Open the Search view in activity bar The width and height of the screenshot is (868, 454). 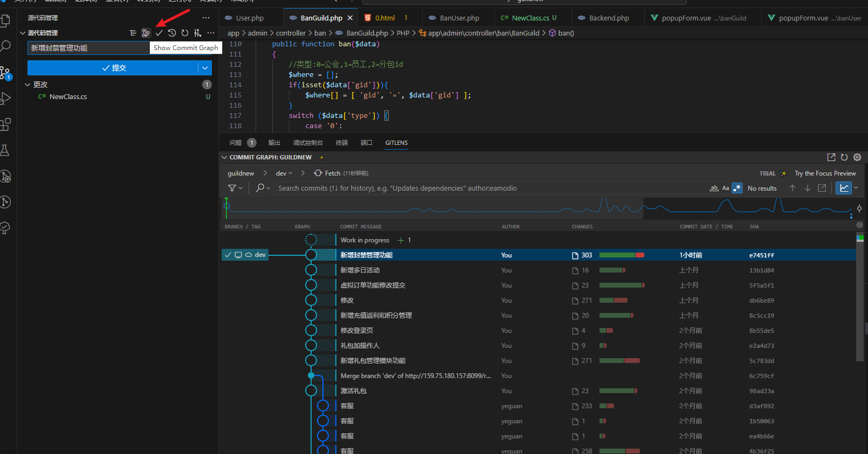pos(5,46)
